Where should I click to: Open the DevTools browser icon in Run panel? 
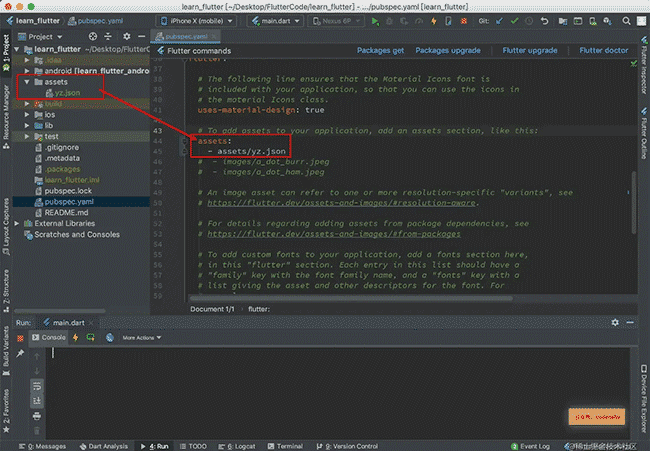point(109,338)
